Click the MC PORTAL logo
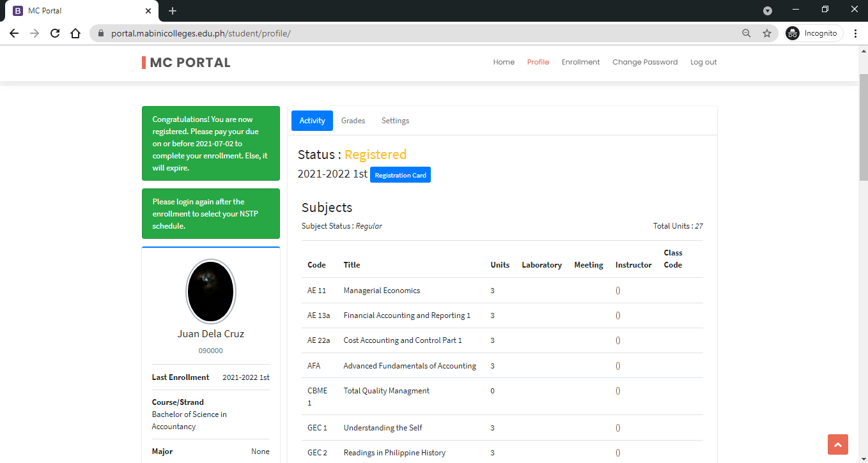 point(186,63)
